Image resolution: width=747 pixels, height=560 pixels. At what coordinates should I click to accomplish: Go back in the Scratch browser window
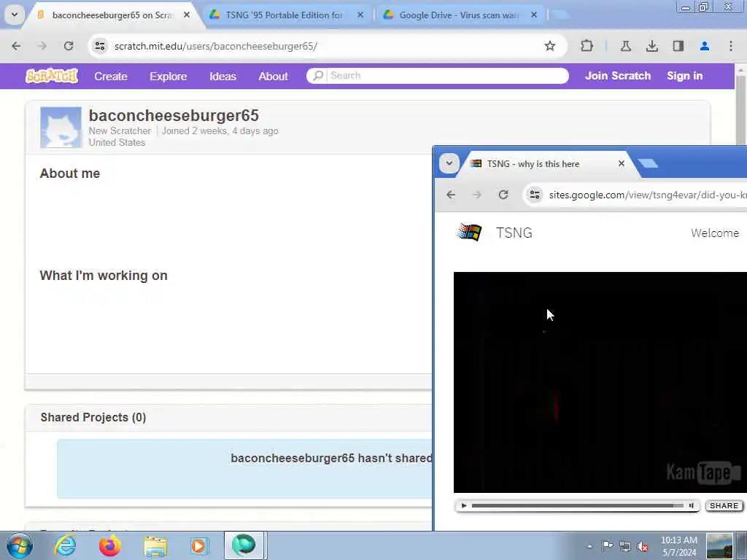16,46
